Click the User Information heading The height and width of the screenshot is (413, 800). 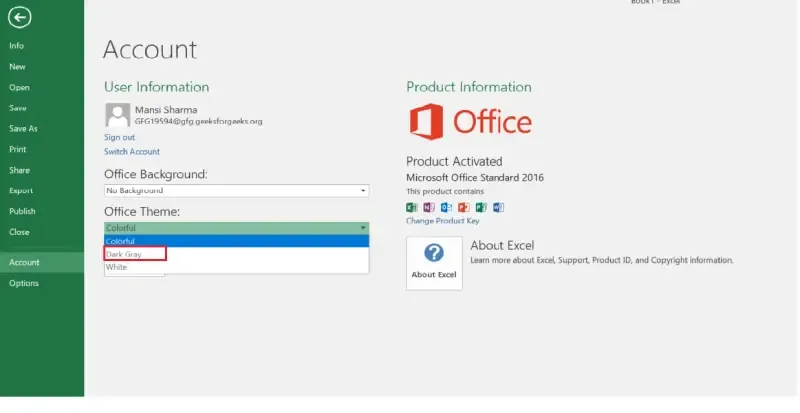[x=157, y=87]
